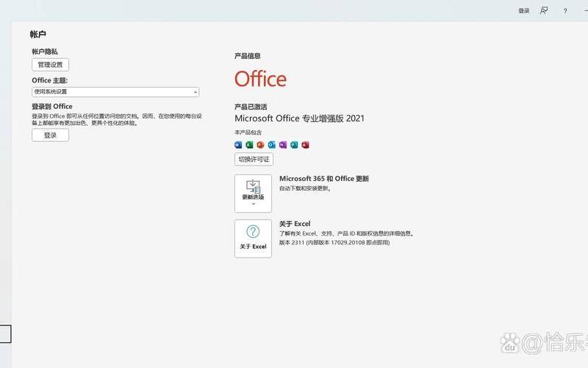
Task: Click the 版本 2311 version text
Action: point(334,243)
